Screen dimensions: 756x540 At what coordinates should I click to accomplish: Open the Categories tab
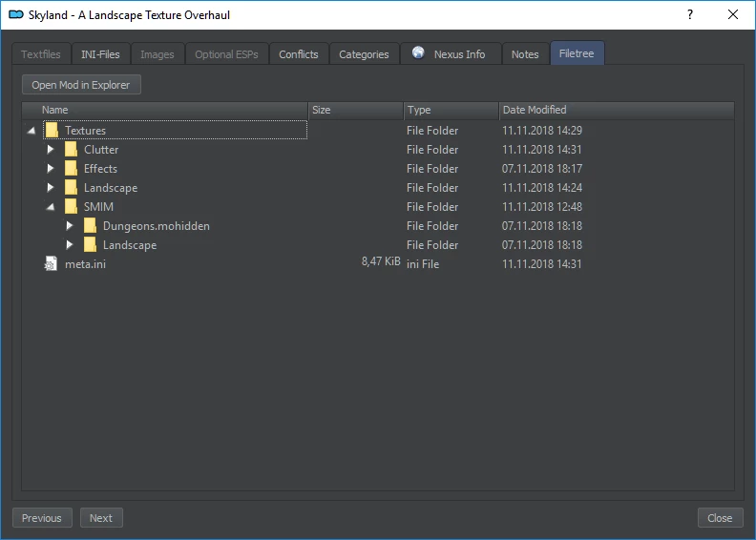[x=364, y=54]
